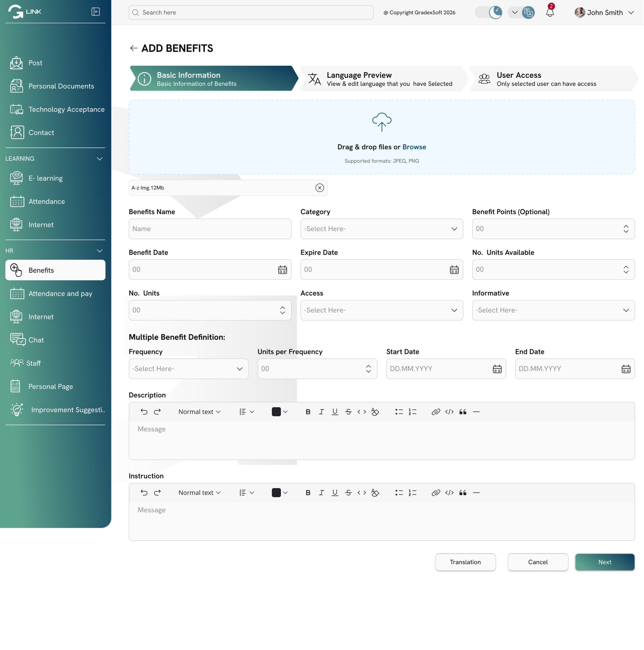Insert a link in the Instruction editor

[436, 493]
